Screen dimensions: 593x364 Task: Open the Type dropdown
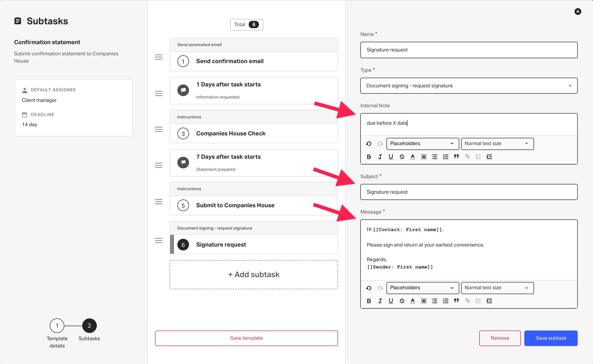click(469, 86)
